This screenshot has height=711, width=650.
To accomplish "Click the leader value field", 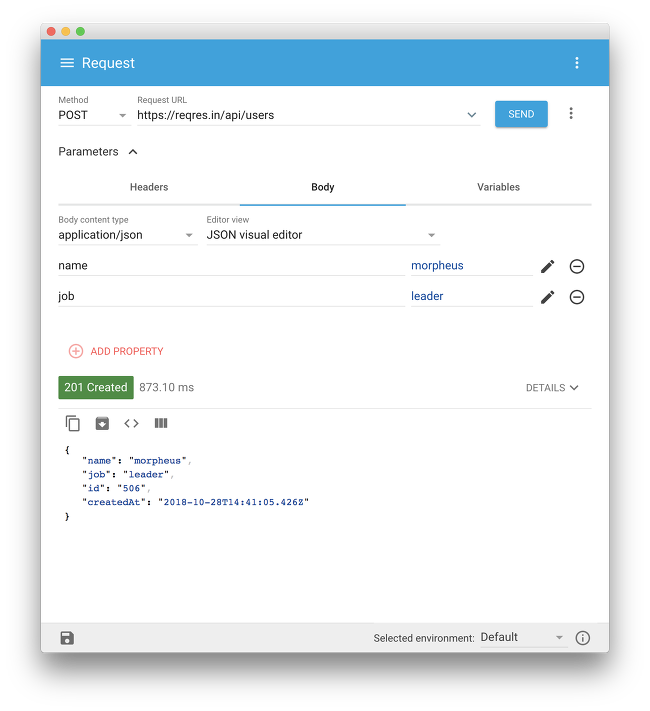I will click(x=472, y=297).
